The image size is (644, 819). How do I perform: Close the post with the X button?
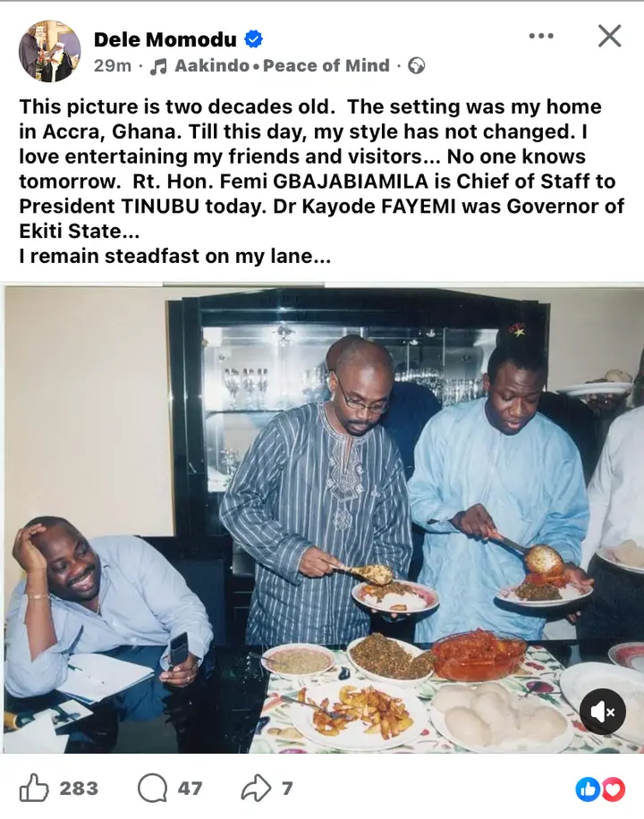(609, 36)
